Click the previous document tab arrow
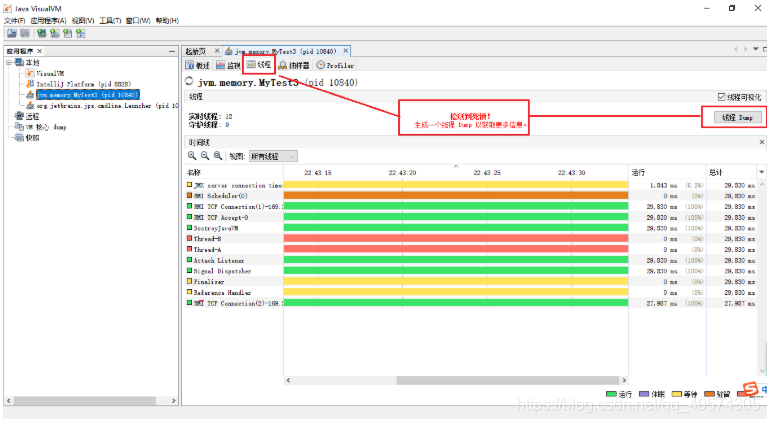The width and height of the screenshot is (770, 423). pyautogui.click(x=736, y=49)
